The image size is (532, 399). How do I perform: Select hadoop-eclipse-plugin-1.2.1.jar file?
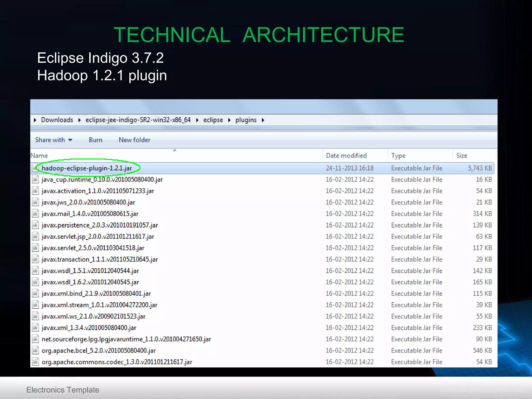tap(87, 168)
